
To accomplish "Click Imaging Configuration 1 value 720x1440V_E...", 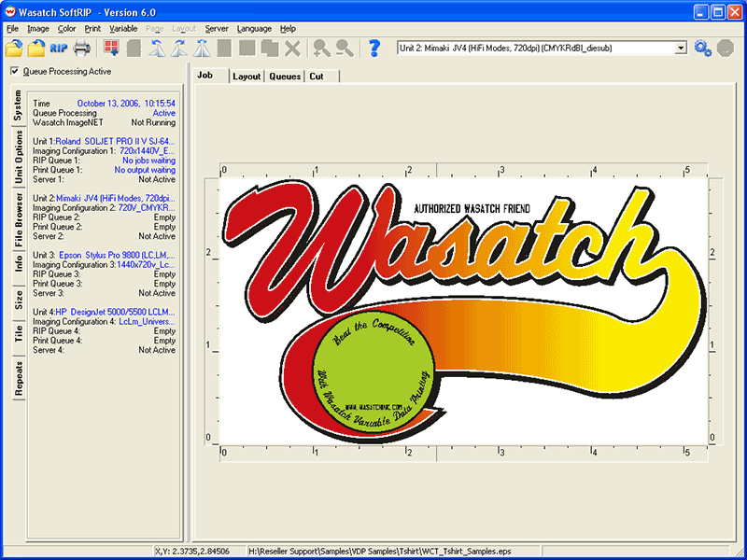I will 148,151.
